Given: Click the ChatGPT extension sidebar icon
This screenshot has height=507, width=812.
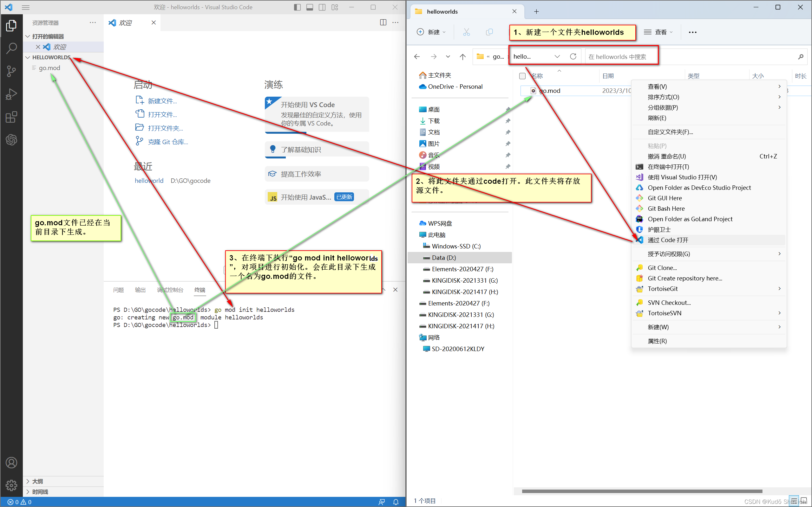Looking at the screenshot, I should pos(11,140).
